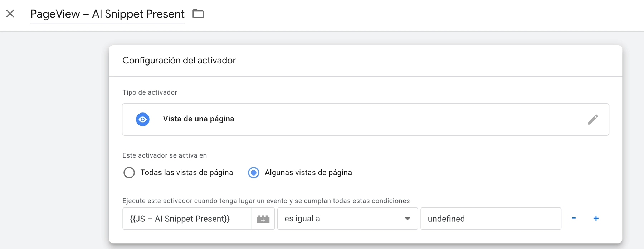This screenshot has width=644, height=249.
Task: Add a condition with the plus icon
Action: pos(596,218)
